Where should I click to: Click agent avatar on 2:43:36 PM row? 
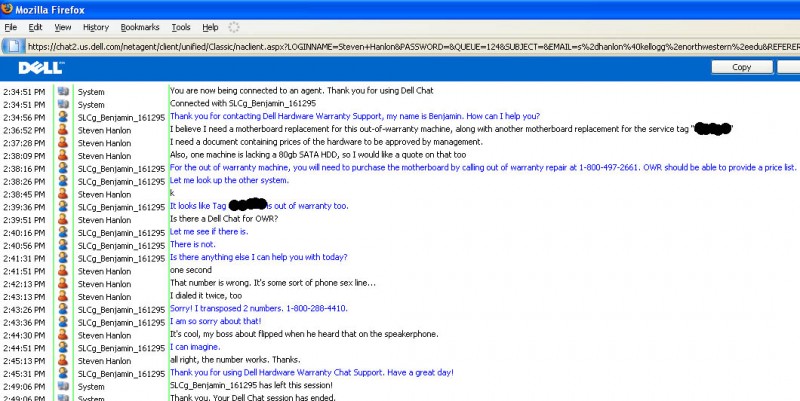(63, 322)
